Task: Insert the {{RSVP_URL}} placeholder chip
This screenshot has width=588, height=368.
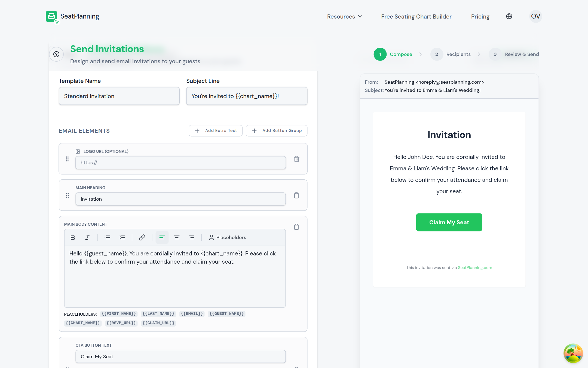Action: point(121,323)
